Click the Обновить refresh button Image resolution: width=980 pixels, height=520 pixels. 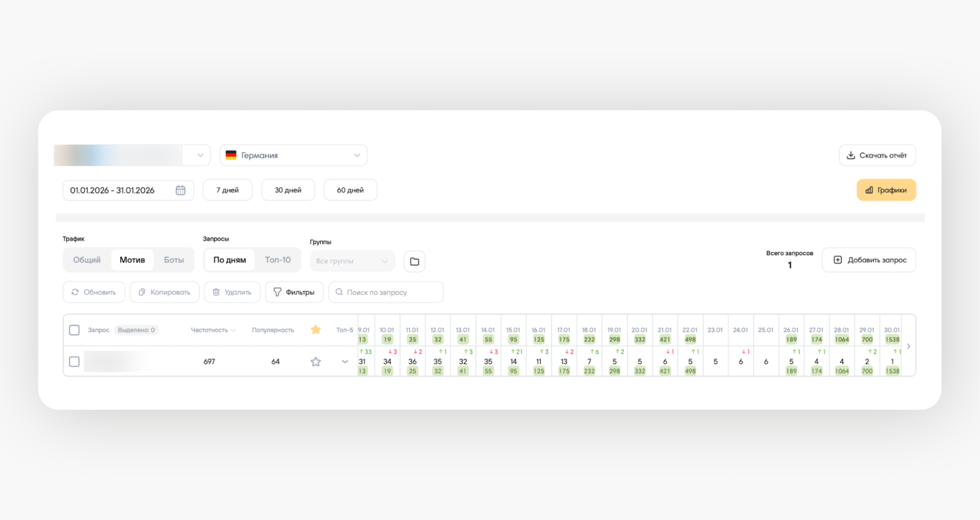(x=94, y=292)
